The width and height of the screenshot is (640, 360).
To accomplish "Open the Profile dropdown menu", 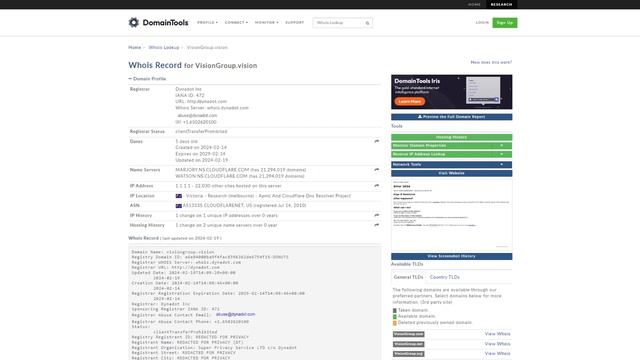I will (x=207, y=22).
